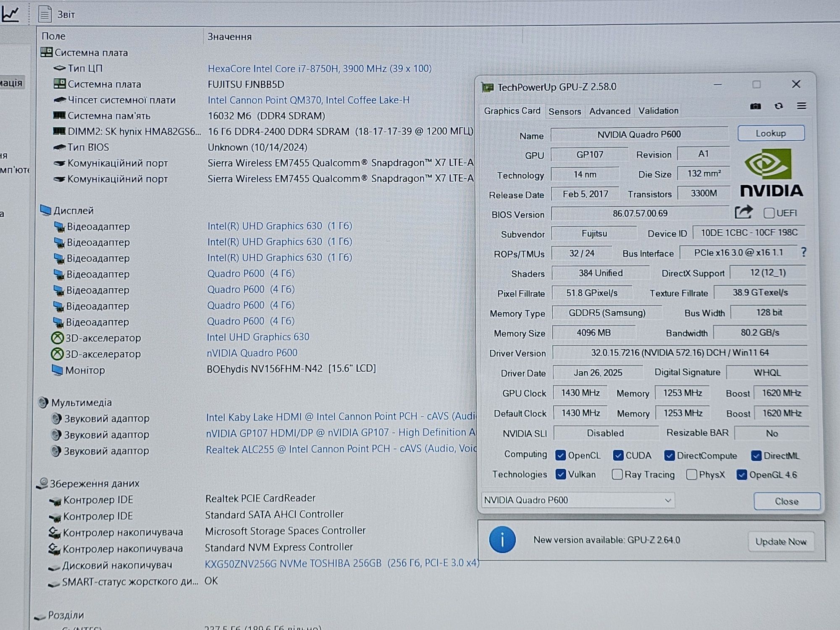Open the Intel Cannon Point QM370 chipset link
The height and width of the screenshot is (630, 840).
point(308,100)
